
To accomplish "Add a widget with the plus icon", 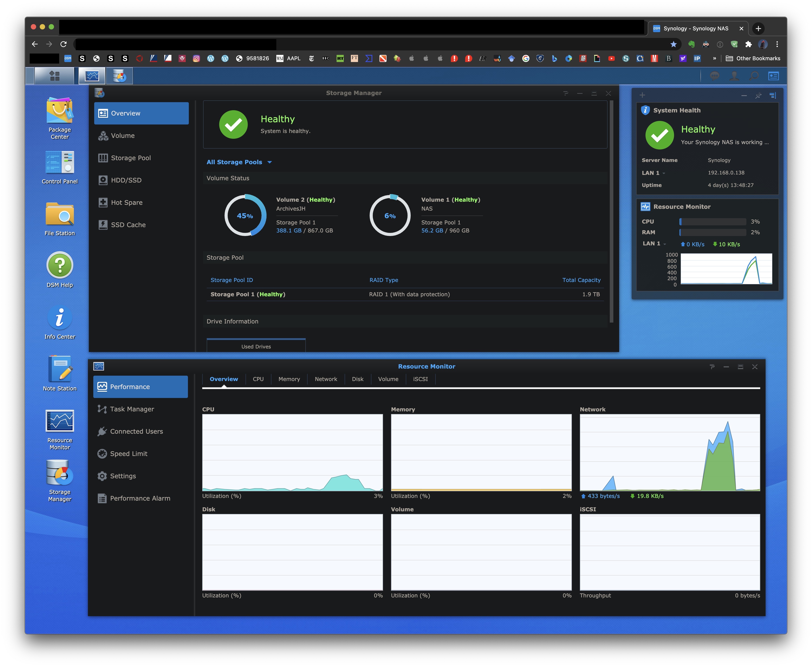I will (642, 95).
